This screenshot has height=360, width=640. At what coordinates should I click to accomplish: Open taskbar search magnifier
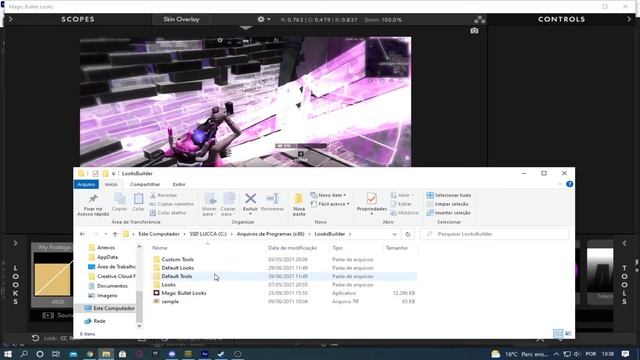pyautogui.click(x=24, y=354)
